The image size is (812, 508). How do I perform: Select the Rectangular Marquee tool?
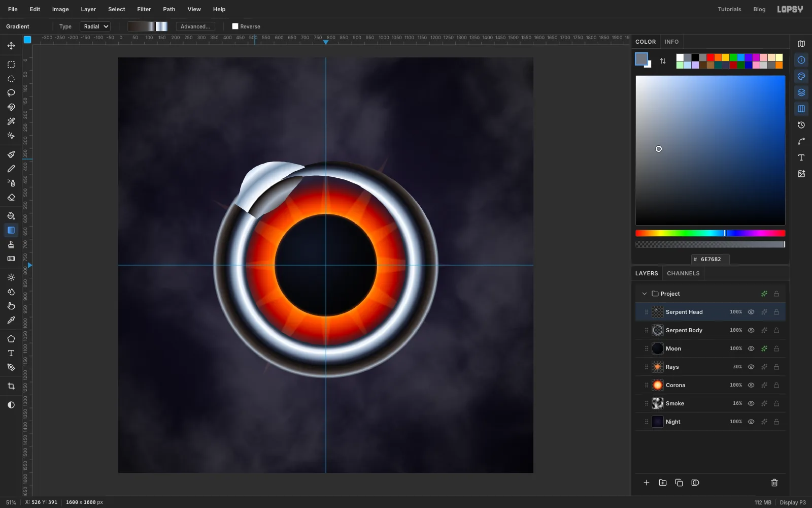[x=11, y=65]
